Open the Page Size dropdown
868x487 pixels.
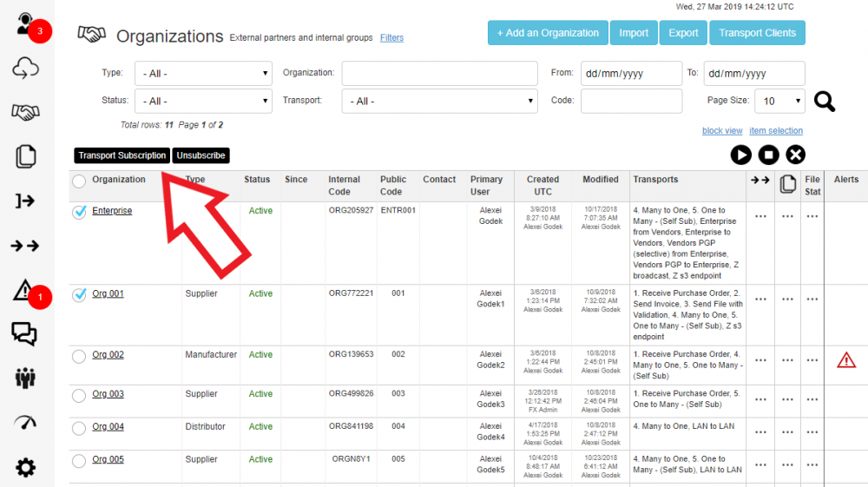pos(779,102)
